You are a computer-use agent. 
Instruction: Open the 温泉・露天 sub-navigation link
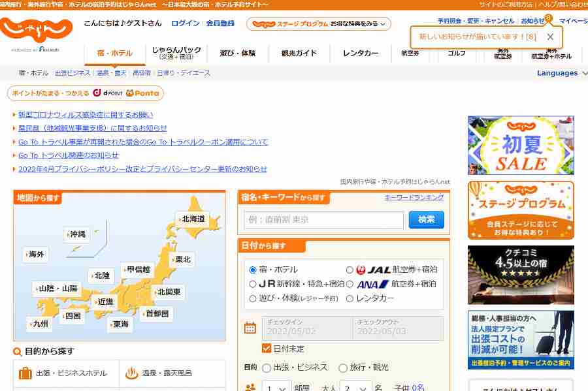pyautogui.click(x=111, y=73)
